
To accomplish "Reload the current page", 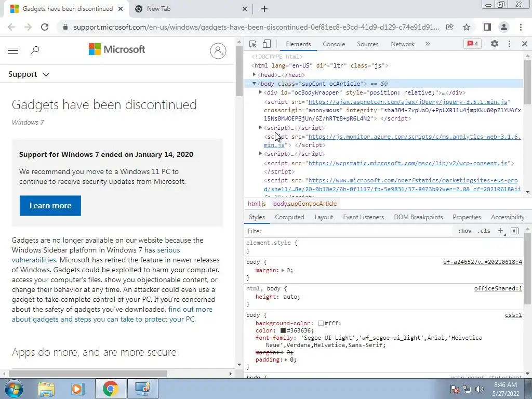I will click(x=45, y=27).
